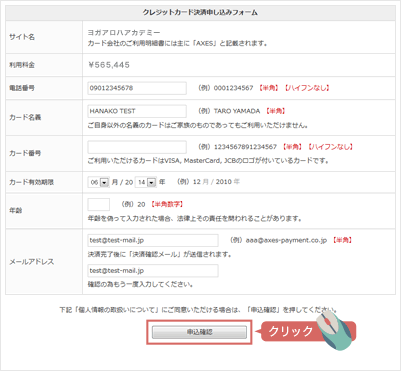Click the empty card number field
This screenshot has height=371, width=401.
point(137,147)
